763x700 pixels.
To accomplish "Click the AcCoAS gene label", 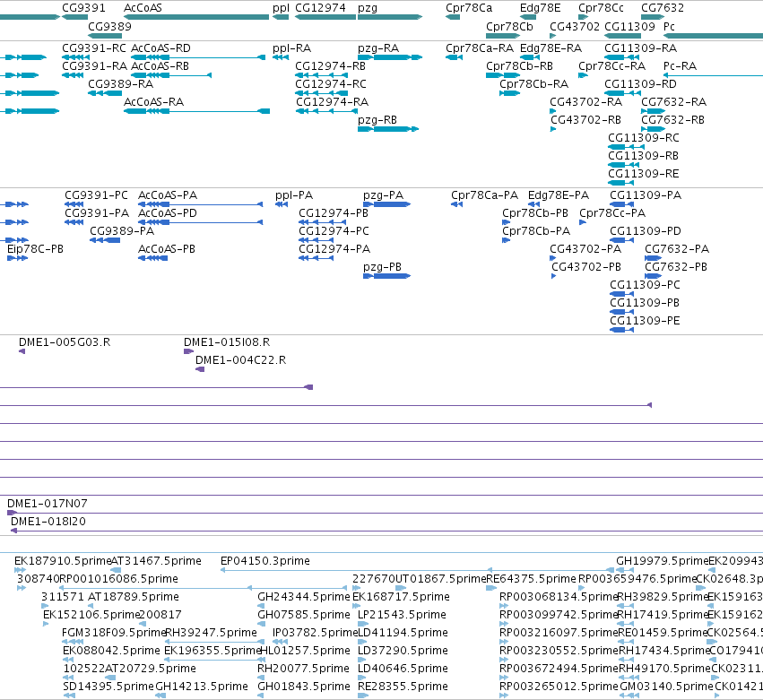I will point(143,8).
